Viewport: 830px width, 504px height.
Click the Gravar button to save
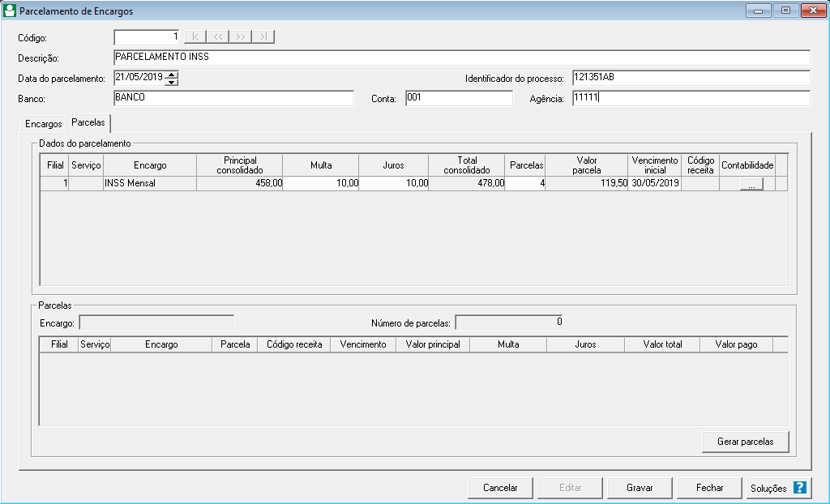[640, 488]
